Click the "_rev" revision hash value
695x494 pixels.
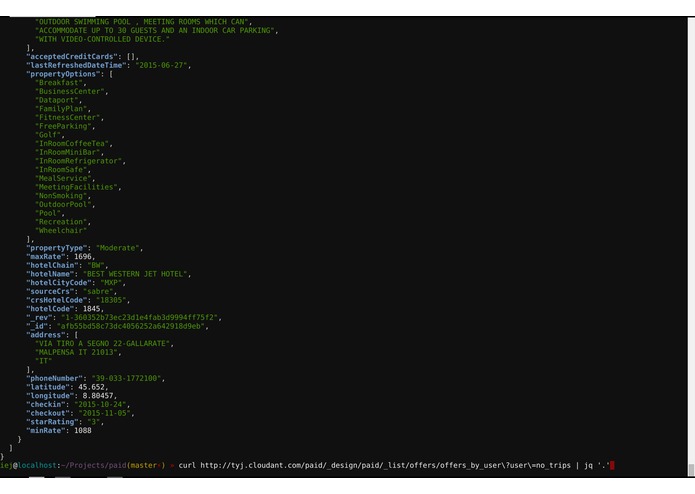point(139,317)
